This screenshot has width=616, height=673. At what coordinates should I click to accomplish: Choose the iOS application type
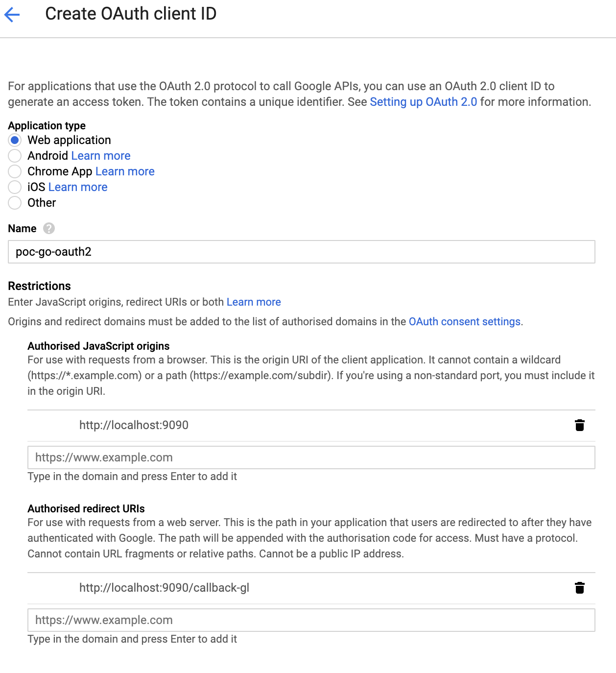tap(15, 187)
